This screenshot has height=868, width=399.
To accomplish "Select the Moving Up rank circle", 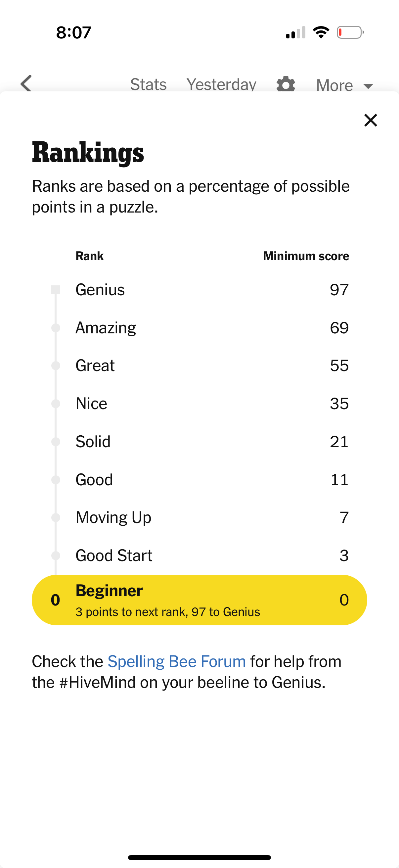I will point(56,517).
